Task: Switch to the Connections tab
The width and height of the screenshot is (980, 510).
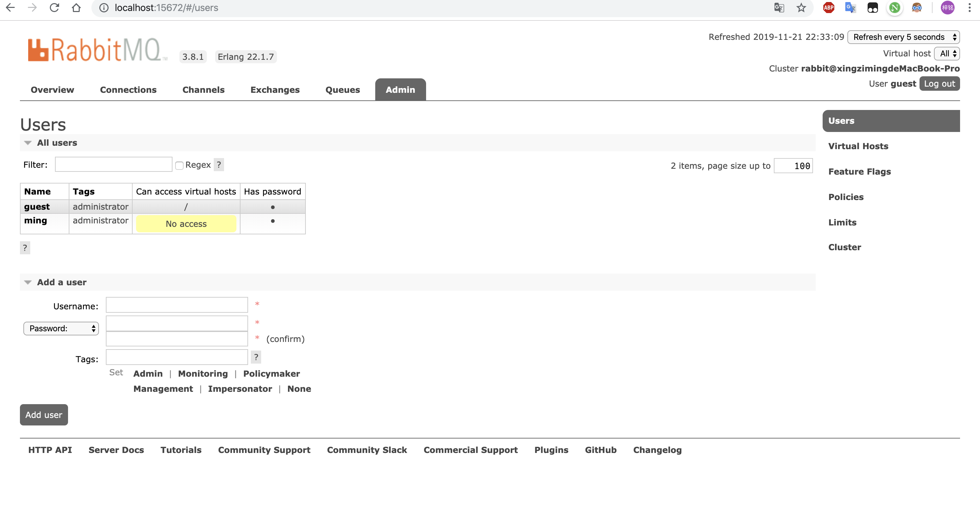Action: click(128, 90)
